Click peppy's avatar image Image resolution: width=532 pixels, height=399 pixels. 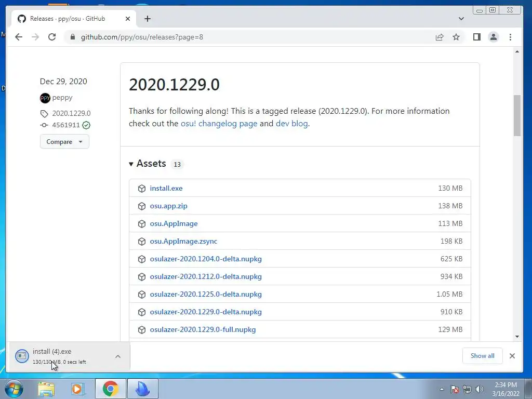point(45,98)
